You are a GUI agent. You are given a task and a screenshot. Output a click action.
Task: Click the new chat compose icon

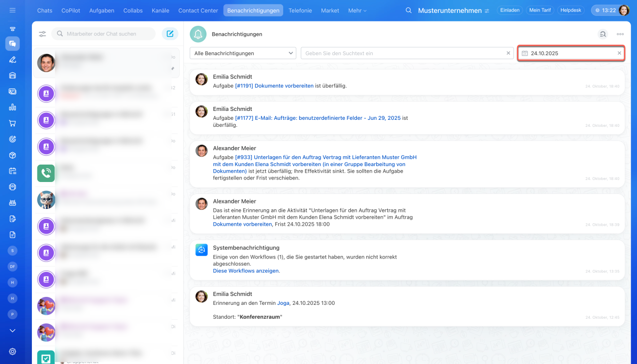[x=170, y=34]
